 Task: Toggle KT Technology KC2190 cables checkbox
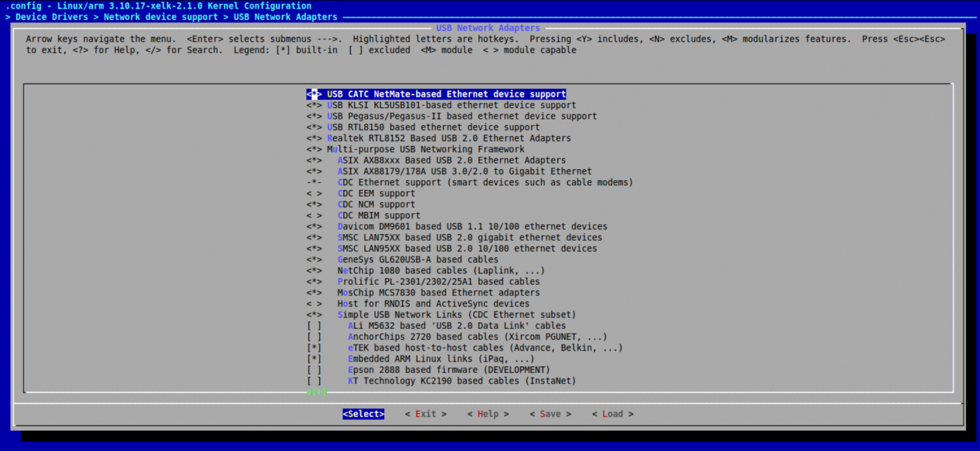[314, 381]
